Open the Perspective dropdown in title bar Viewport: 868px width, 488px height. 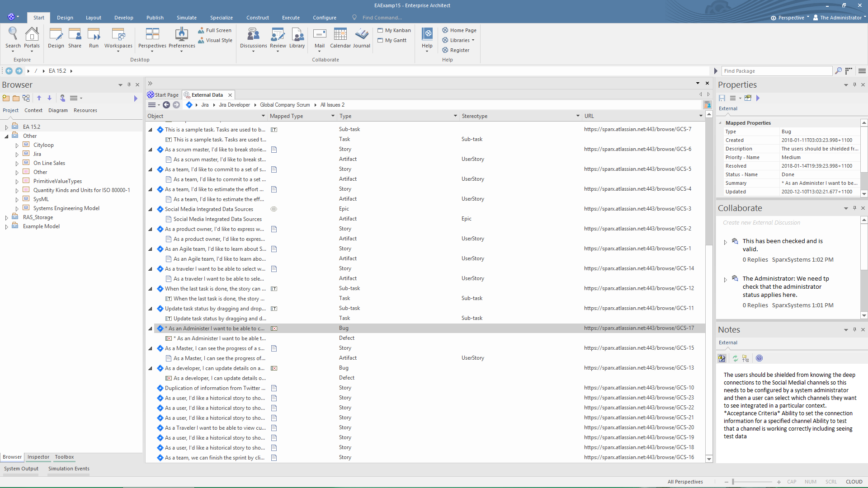click(790, 18)
